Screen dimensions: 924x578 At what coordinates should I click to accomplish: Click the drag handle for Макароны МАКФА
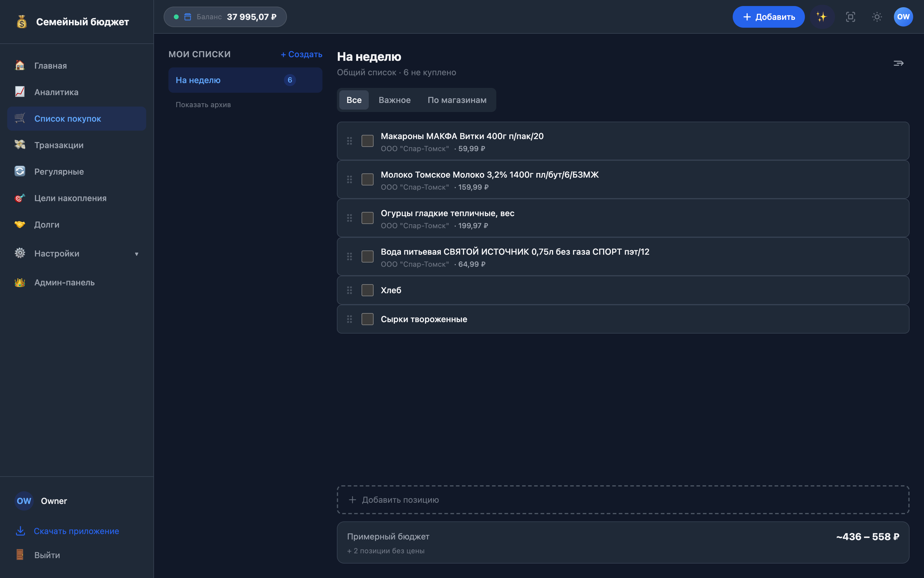[x=350, y=141]
